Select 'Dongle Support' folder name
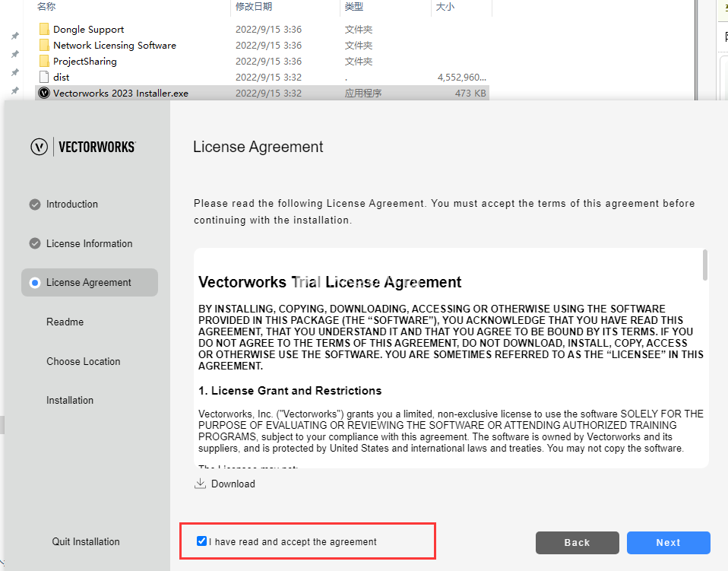The width and height of the screenshot is (728, 571). click(x=89, y=29)
